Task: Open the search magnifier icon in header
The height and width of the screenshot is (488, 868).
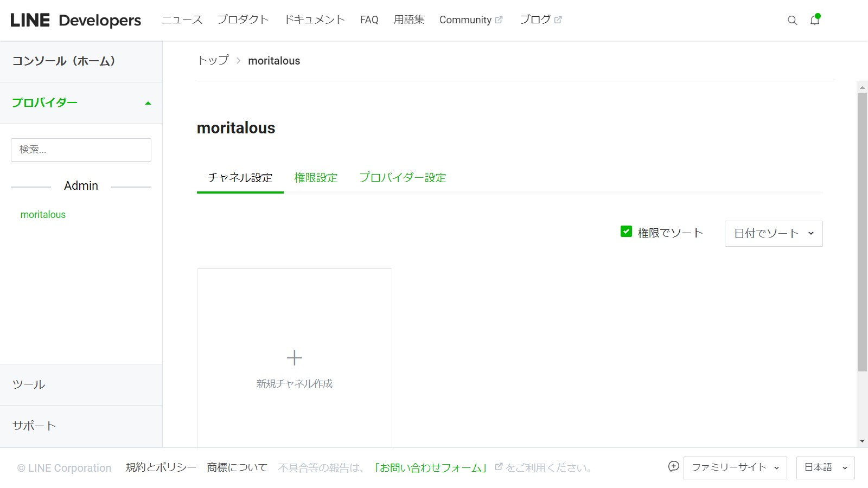Action: (792, 21)
